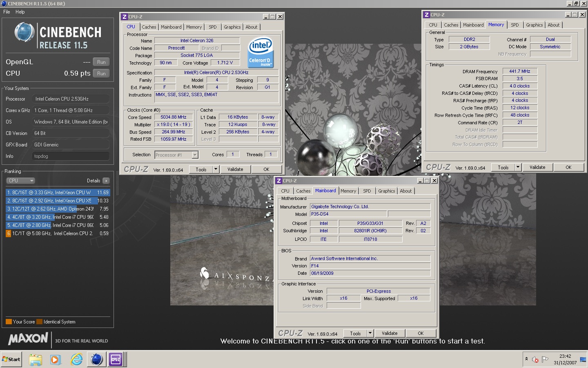Expand Tools dropdown arrow in top-right CPU-Z
Screen dimensions: 588x368
518,167
